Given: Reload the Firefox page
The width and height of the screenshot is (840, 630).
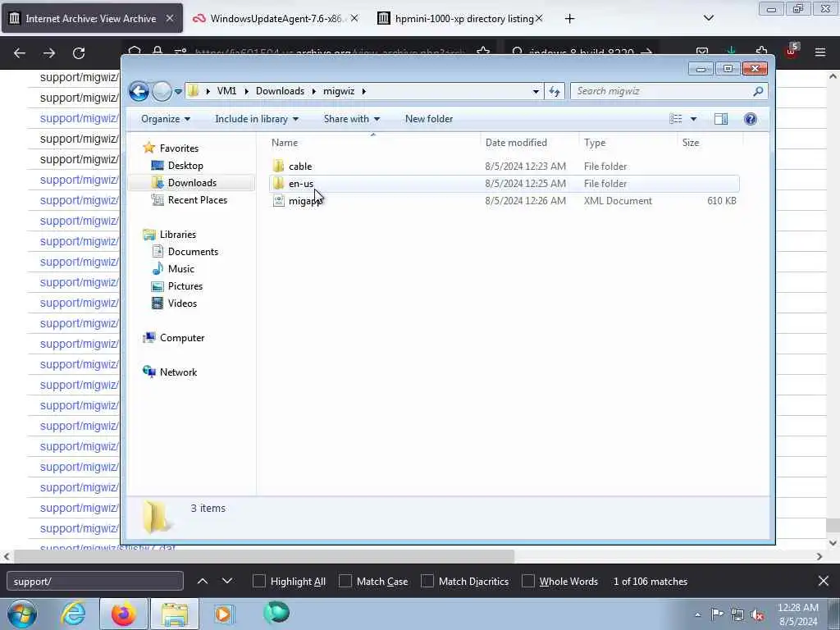Looking at the screenshot, I should (x=79, y=53).
